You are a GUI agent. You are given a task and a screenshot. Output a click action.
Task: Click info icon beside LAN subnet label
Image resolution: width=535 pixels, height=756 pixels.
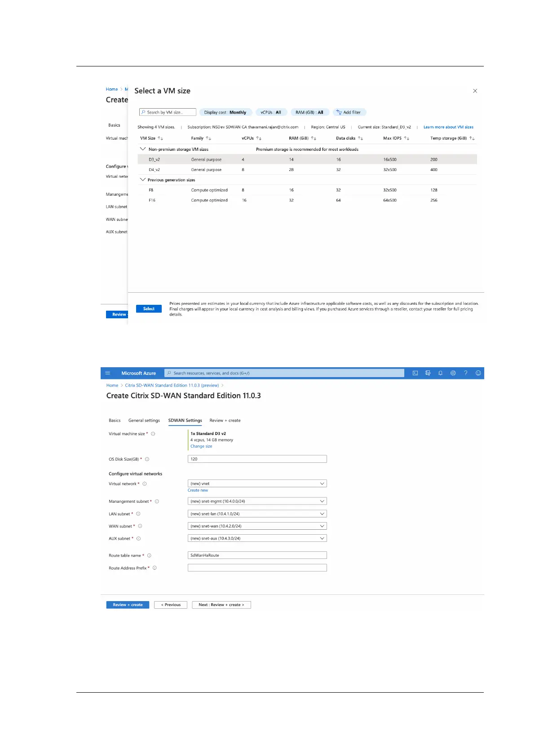138,514
